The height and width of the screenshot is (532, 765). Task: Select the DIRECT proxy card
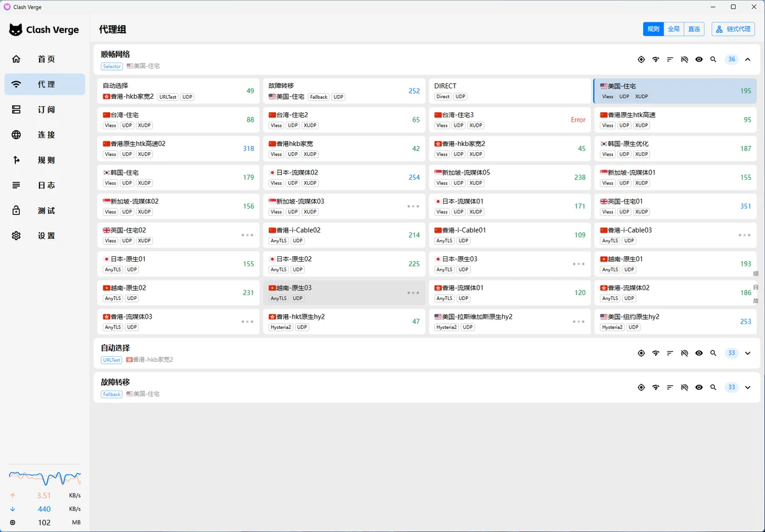[510, 91]
